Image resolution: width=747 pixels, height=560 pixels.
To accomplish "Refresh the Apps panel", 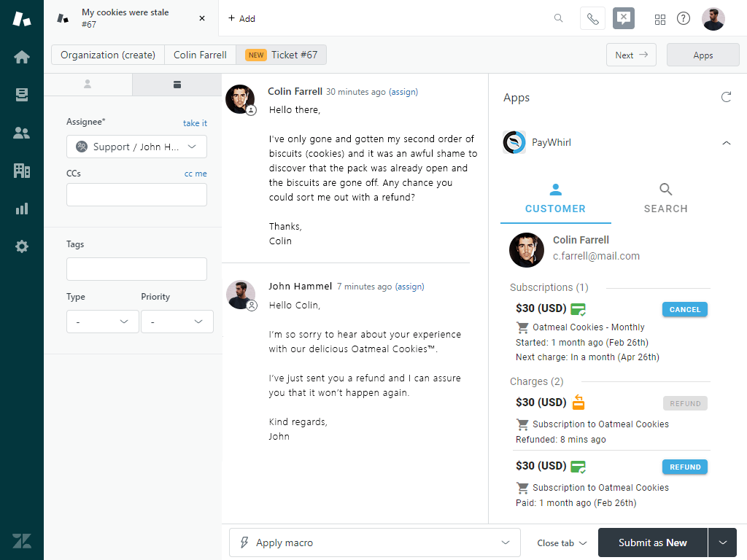I will (726, 97).
